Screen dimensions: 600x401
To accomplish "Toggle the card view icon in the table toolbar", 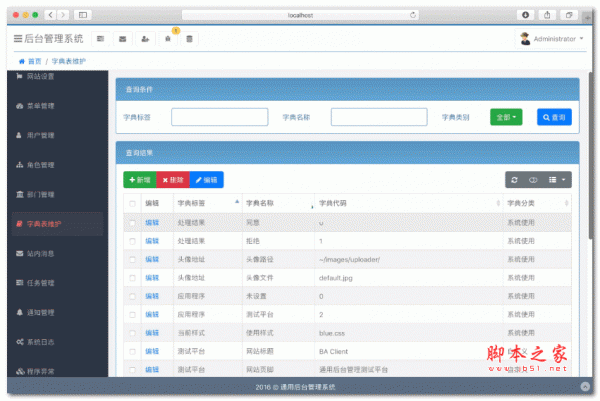I will (x=533, y=180).
